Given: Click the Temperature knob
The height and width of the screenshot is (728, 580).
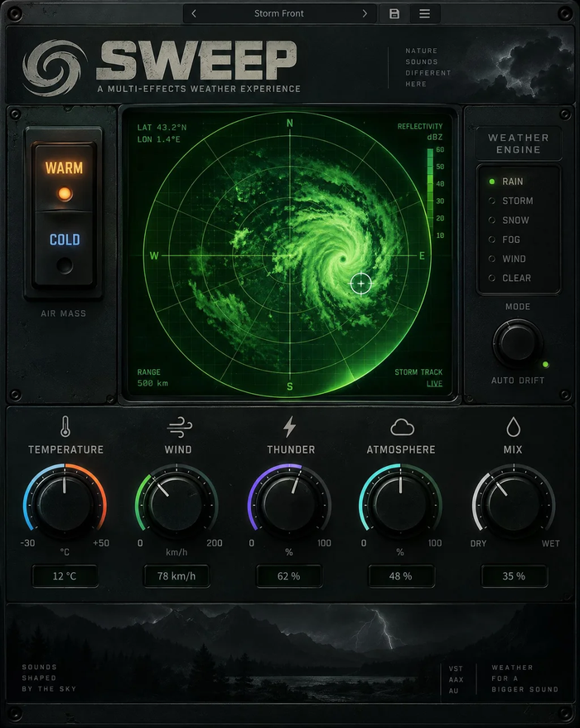Looking at the screenshot, I should click(x=65, y=503).
